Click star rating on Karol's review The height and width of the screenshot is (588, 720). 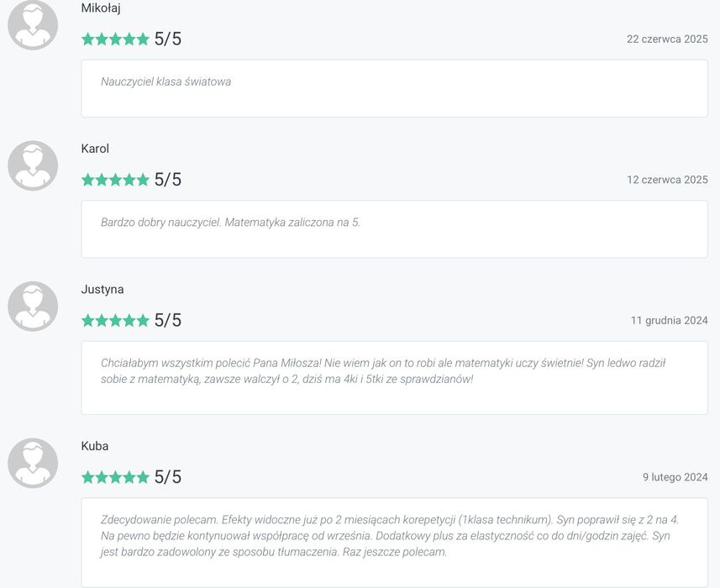click(x=115, y=180)
